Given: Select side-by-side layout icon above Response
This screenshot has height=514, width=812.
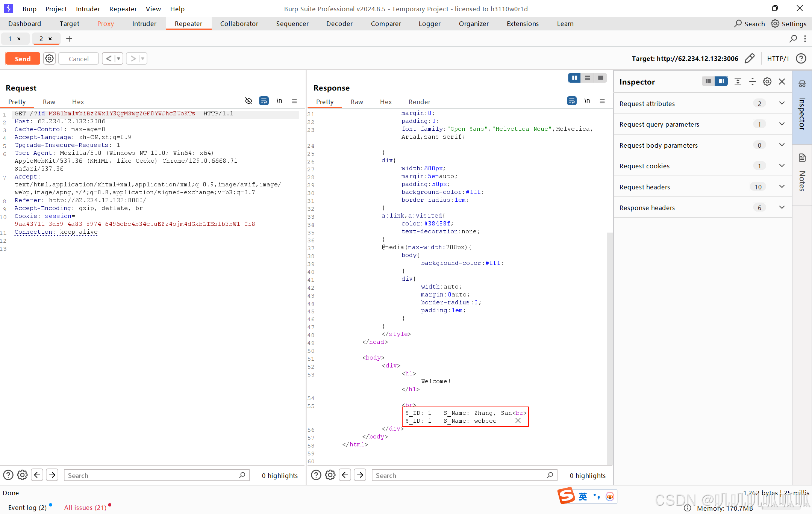Looking at the screenshot, I should [x=574, y=78].
